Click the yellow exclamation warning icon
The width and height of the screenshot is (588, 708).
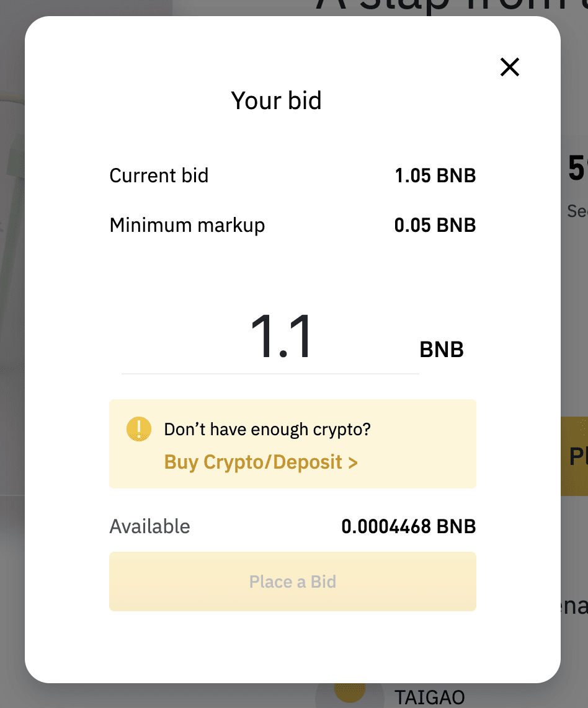pyautogui.click(x=139, y=429)
